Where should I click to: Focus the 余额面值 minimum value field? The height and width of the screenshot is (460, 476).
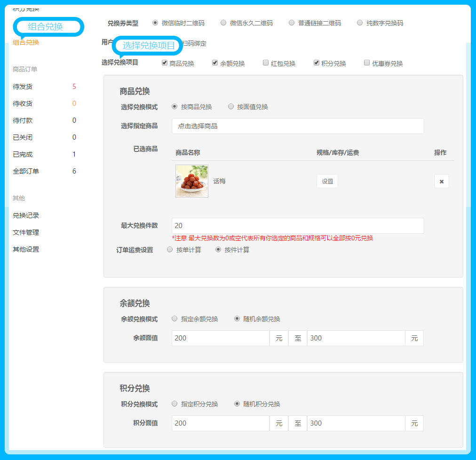220,338
